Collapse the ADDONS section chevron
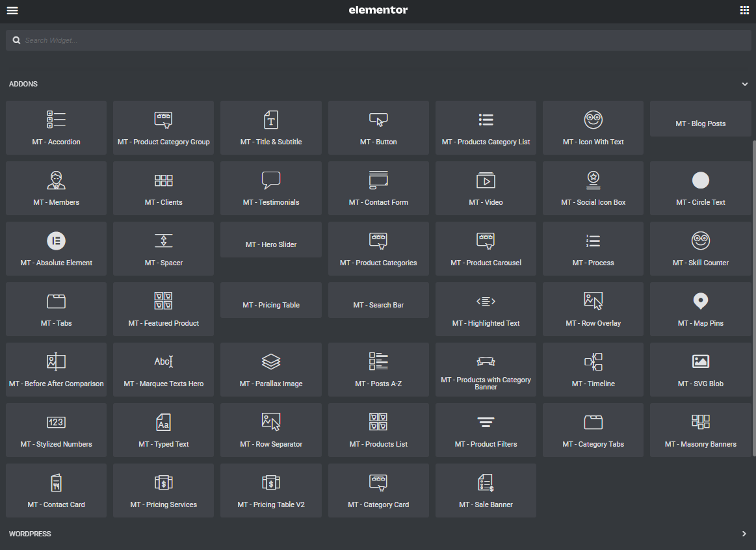The image size is (756, 550). tap(744, 84)
